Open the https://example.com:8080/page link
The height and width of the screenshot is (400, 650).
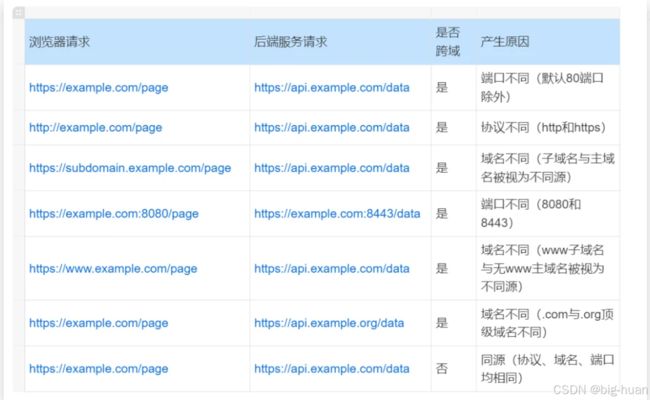(x=114, y=214)
